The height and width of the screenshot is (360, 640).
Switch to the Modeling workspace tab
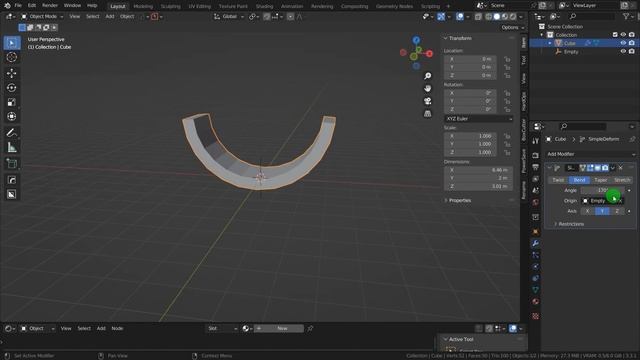click(x=143, y=6)
